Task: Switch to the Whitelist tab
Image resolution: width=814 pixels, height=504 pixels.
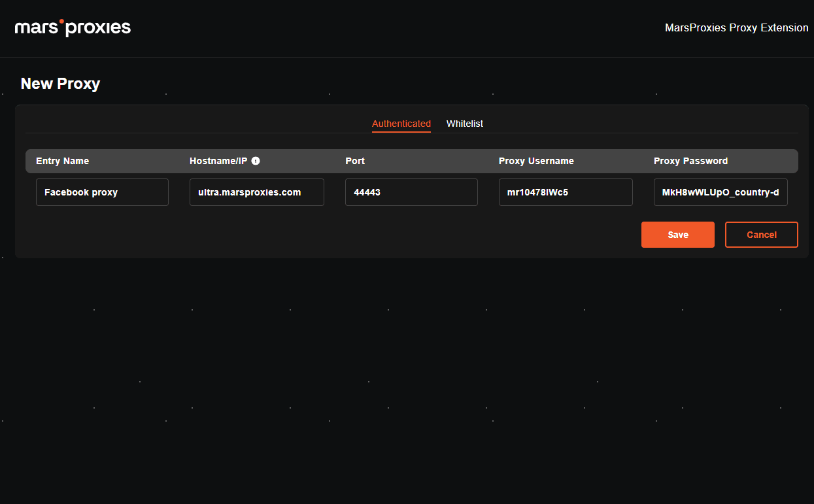Action: (464, 124)
